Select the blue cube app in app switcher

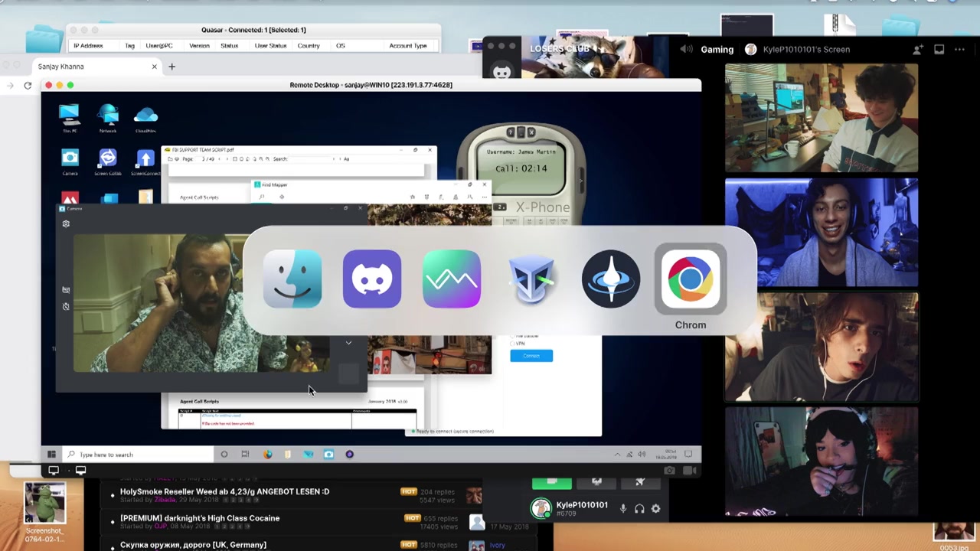[531, 279]
